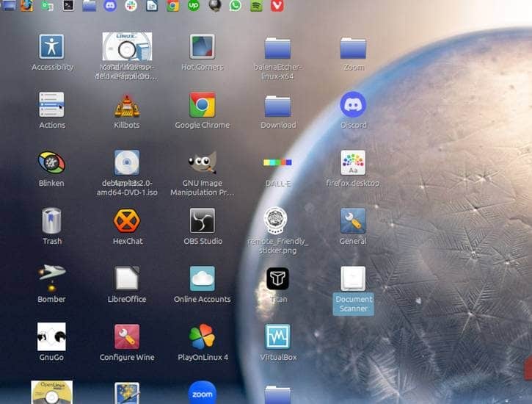
Task: Launch Slack from the top panel
Action: pos(131,5)
